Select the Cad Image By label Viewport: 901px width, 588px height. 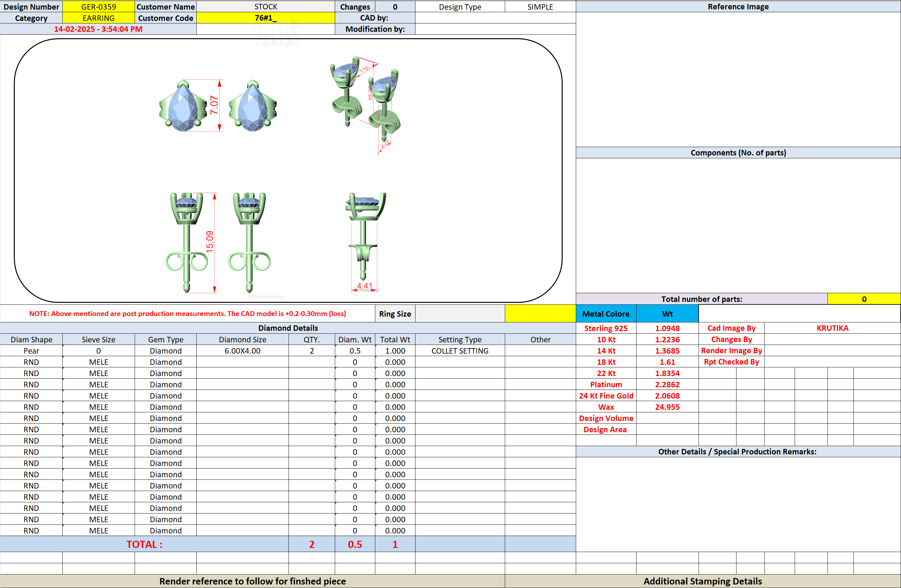point(731,328)
